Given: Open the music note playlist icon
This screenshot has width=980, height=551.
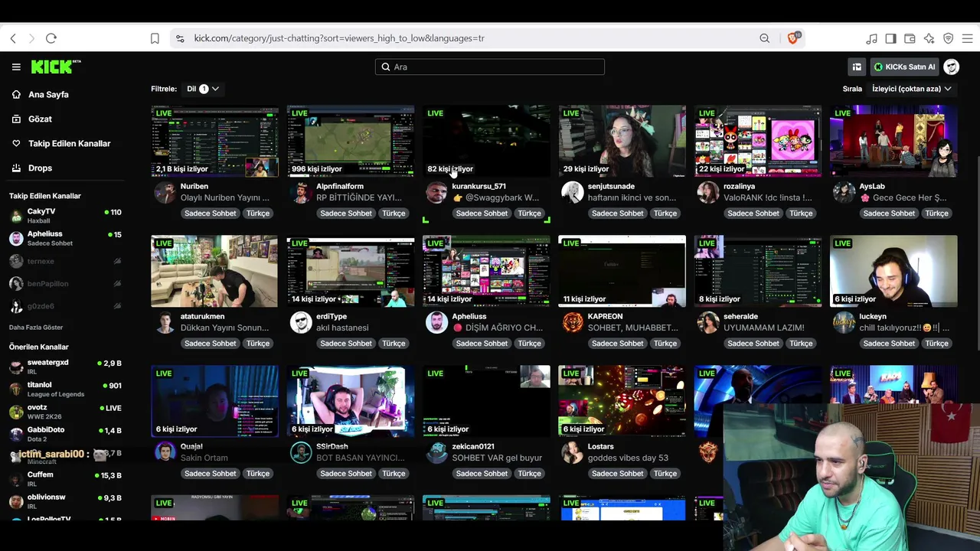Looking at the screenshot, I should tap(871, 38).
